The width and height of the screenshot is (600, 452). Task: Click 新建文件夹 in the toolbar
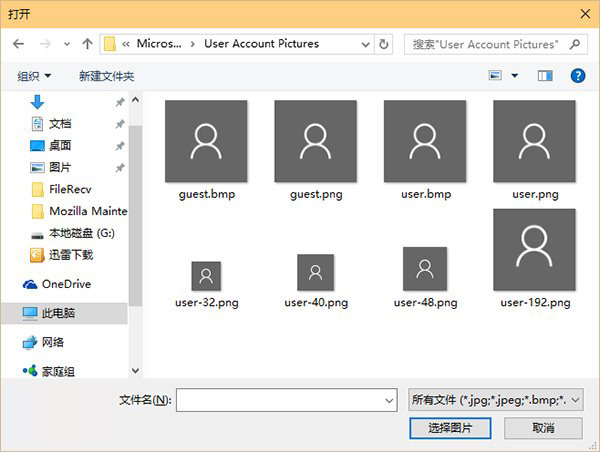(x=106, y=76)
